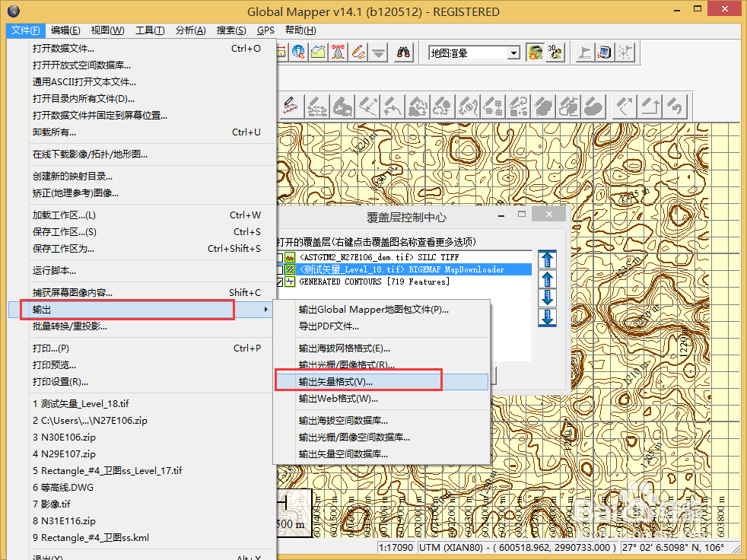Choose 输出矢量格式(V)... from submenu

(382, 382)
